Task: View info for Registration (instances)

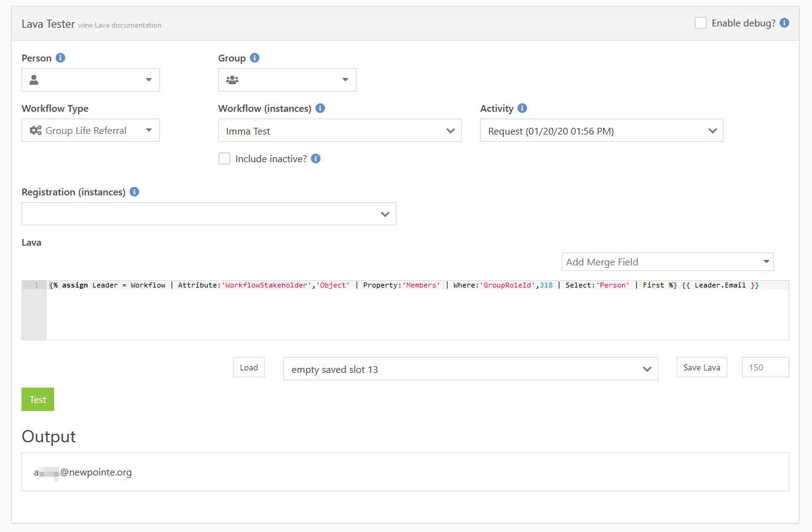Action: click(134, 192)
